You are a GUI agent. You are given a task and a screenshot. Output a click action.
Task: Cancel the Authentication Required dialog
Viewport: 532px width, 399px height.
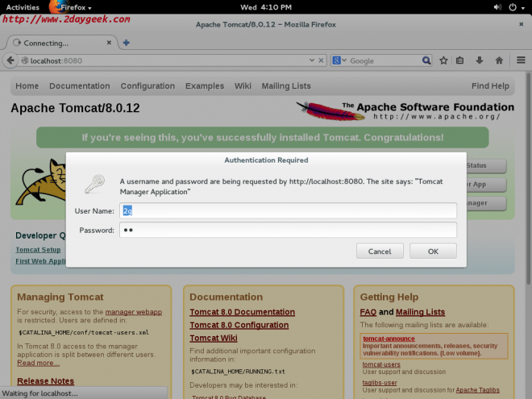click(380, 251)
